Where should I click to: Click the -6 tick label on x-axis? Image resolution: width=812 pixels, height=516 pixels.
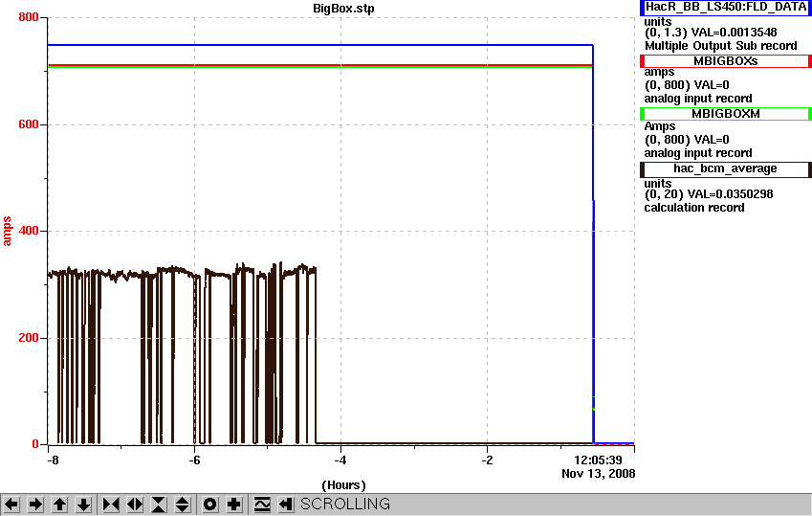coord(194,460)
